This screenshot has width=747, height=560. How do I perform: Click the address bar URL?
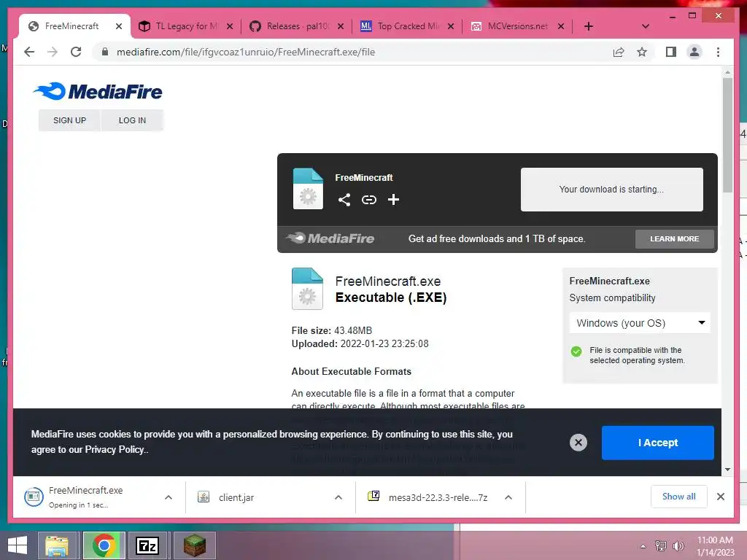point(246,52)
